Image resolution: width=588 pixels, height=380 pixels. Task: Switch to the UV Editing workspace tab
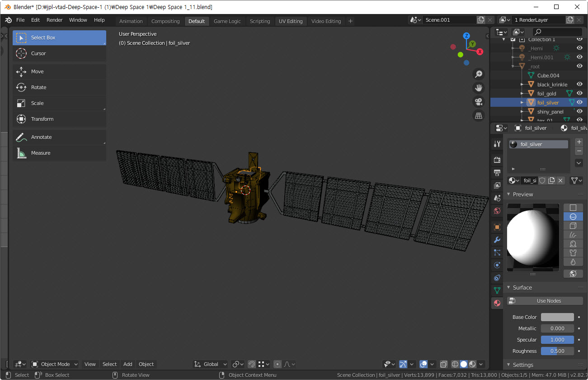click(x=291, y=21)
